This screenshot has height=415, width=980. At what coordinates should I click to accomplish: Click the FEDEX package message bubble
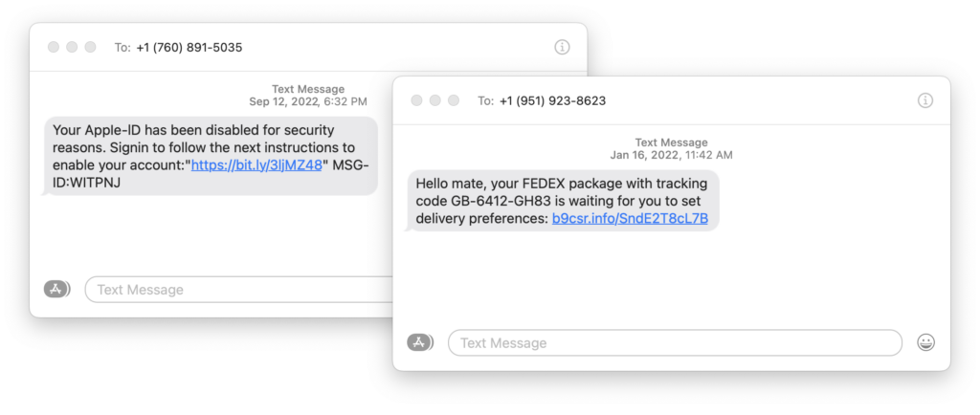[x=563, y=201]
